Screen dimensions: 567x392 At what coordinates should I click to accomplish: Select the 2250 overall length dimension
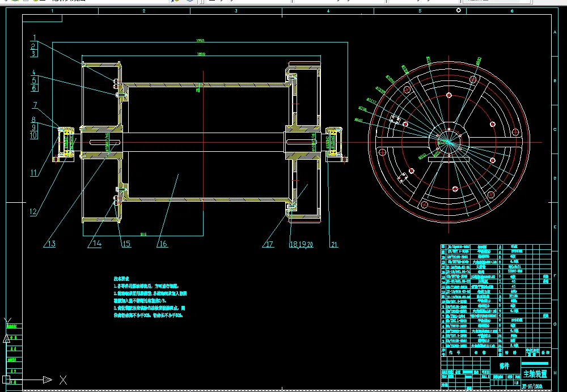pos(200,41)
